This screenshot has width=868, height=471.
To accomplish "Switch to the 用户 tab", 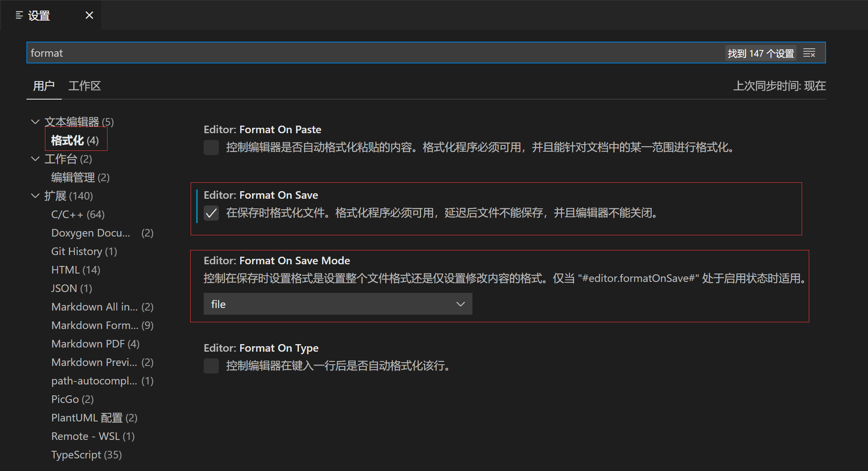I will pos(44,86).
